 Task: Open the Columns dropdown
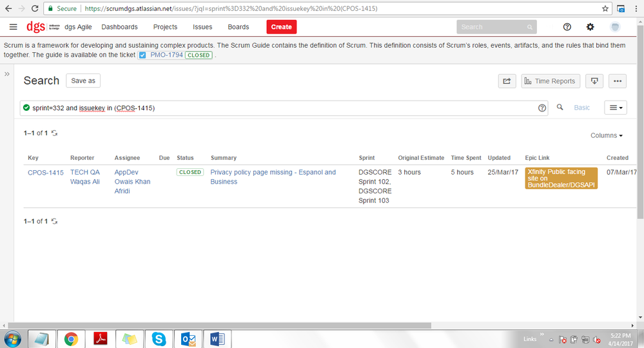(x=606, y=135)
